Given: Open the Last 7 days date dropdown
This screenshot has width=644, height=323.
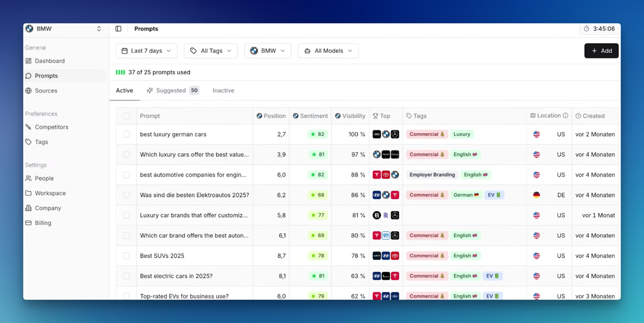Looking at the screenshot, I should [147, 51].
